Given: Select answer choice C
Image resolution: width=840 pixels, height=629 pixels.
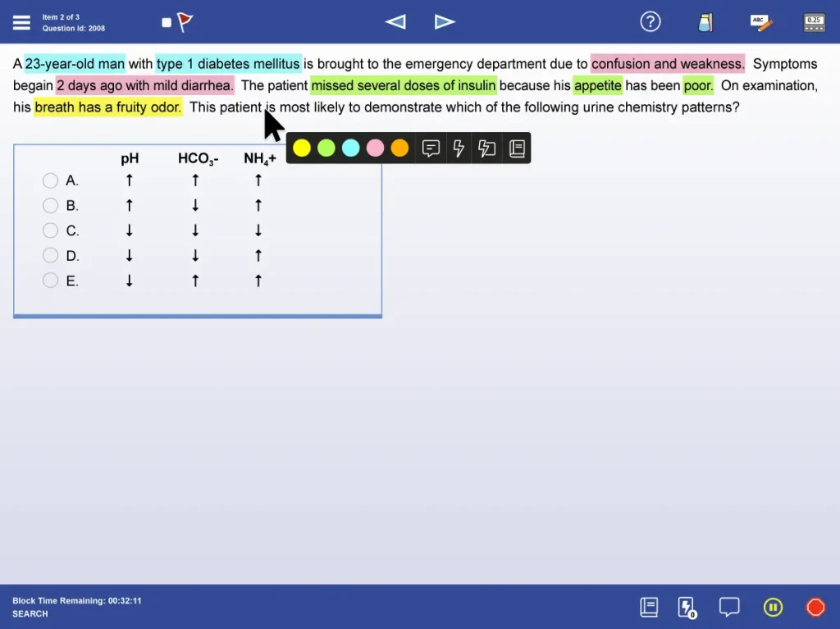Looking at the screenshot, I should 50,230.
